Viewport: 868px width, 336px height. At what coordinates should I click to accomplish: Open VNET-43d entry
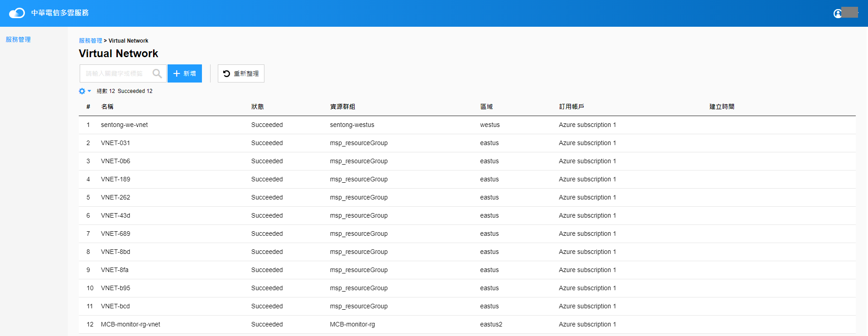pos(115,215)
